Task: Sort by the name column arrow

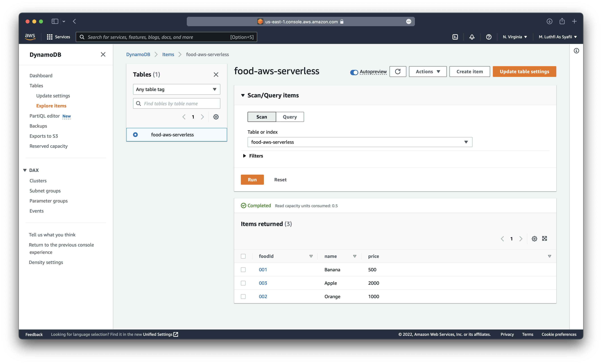Action: (355, 256)
